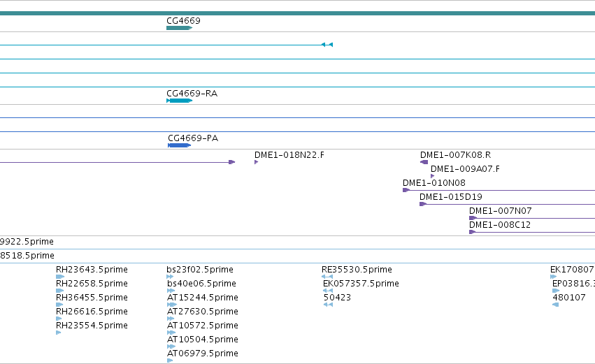Screen dimensions: 595x364
Task: Select the RH36455.5prime arrow glyph
Action: [x=59, y=305]
